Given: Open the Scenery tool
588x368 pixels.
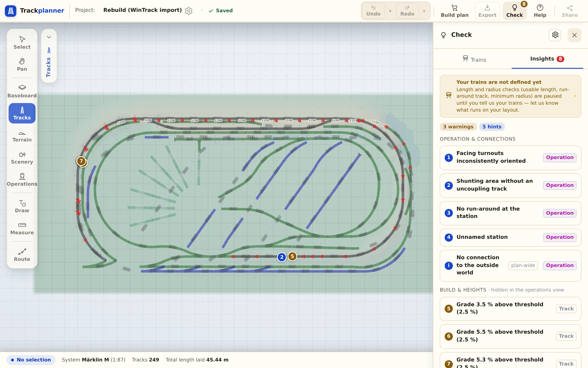Looking at the screenshot, I should [22, 158].
